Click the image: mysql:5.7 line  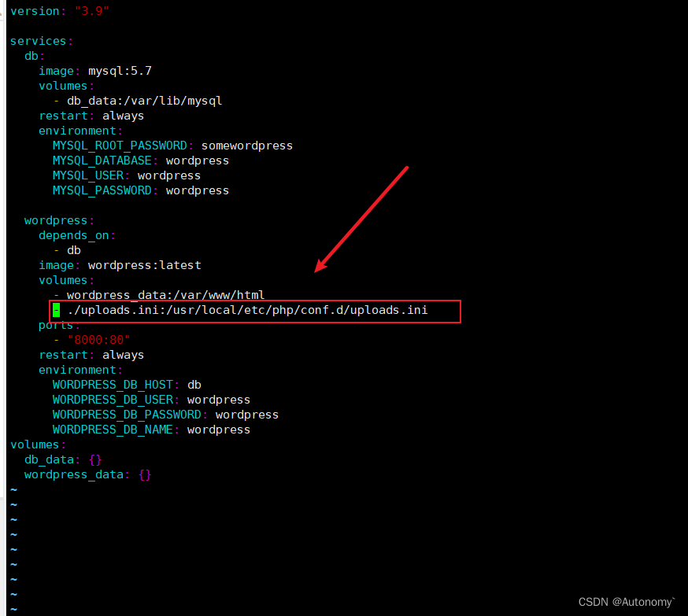[95, 71]
